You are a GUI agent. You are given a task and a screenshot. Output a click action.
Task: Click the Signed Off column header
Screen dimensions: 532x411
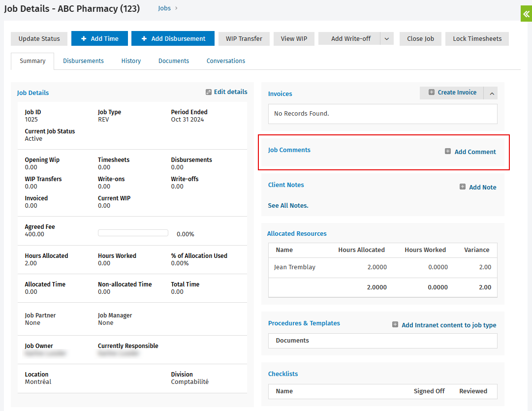click(429, 391)
